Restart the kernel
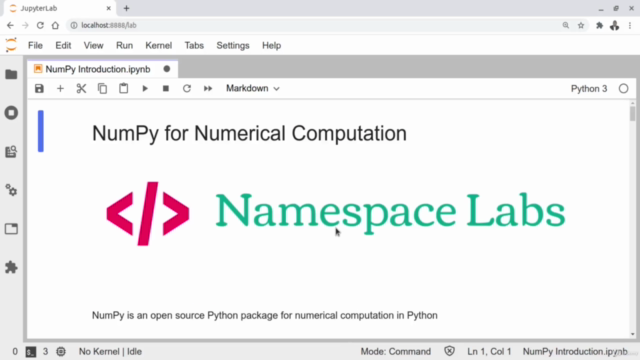640x360 pixels. coord(187,89)
